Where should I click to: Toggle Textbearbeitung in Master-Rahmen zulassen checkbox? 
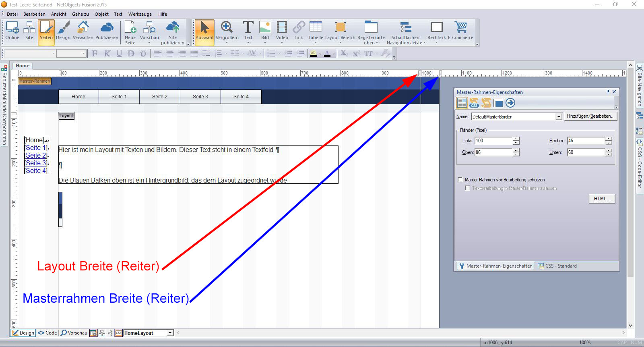pyautogui.click(x=468, y=188)
